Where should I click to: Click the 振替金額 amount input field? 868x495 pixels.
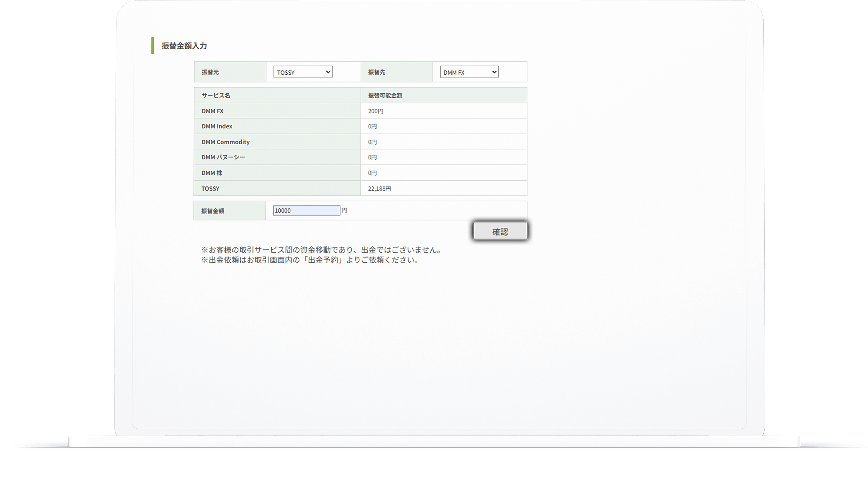(306, 211)
